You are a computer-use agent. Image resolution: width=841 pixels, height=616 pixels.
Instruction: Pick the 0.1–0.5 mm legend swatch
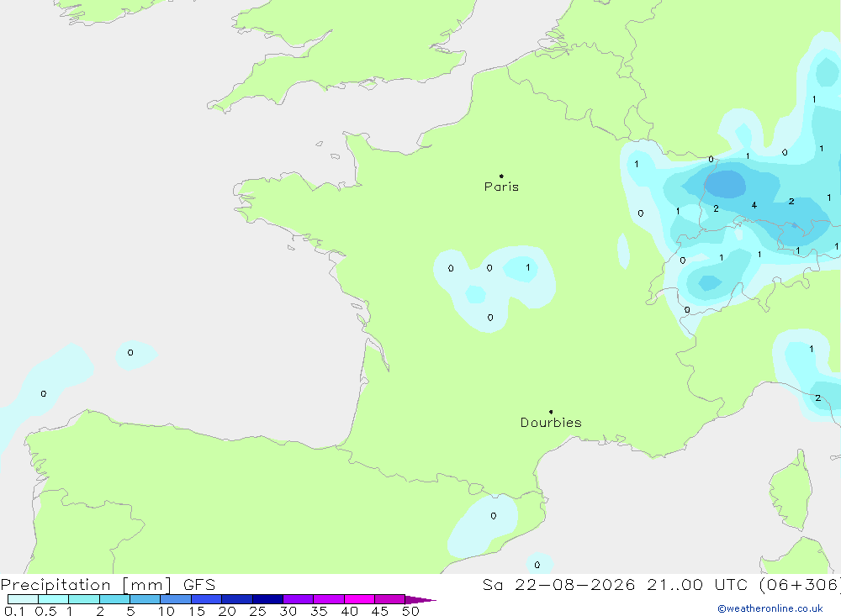pyautogui.click(x=23, y=599)
